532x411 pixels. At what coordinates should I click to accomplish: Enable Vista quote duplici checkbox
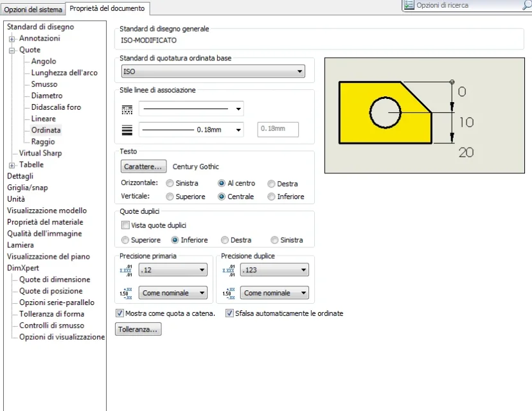point(125,225)
